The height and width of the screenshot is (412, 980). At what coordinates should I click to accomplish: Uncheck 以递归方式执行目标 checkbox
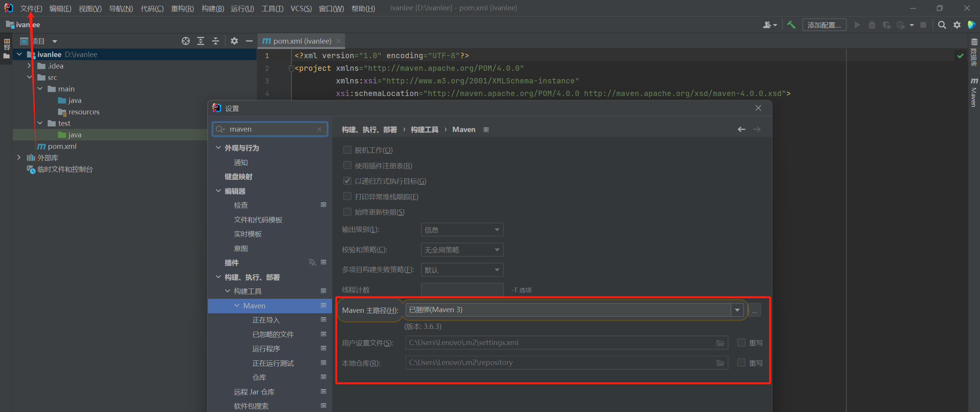[347, 181]
